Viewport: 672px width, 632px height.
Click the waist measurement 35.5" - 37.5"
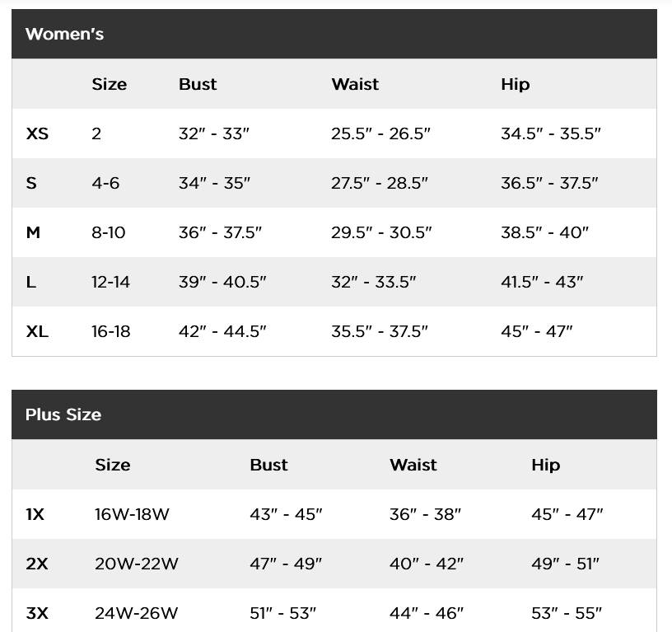(x=380, y=331)
